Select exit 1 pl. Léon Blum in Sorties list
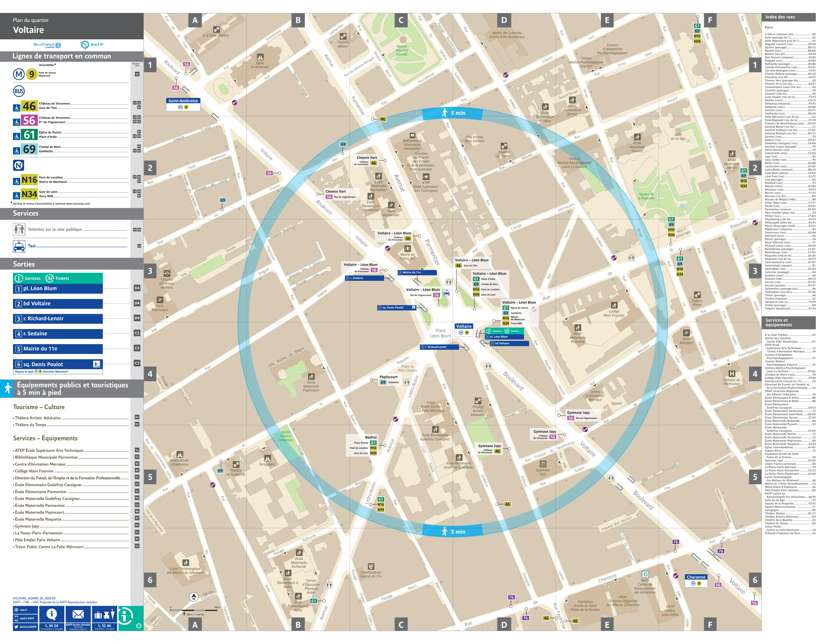Viewport: 833px width, 644px height. [58, 289]
